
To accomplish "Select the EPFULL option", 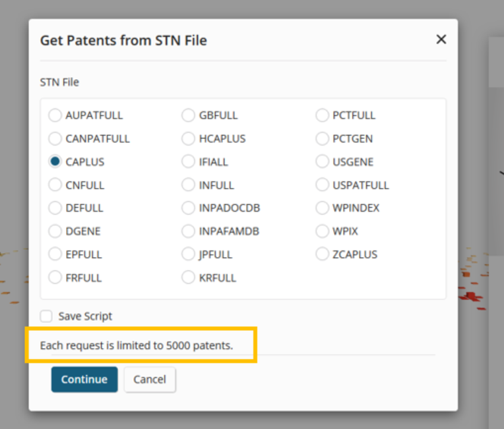I will pyautogui.click(x=55, y=254).
